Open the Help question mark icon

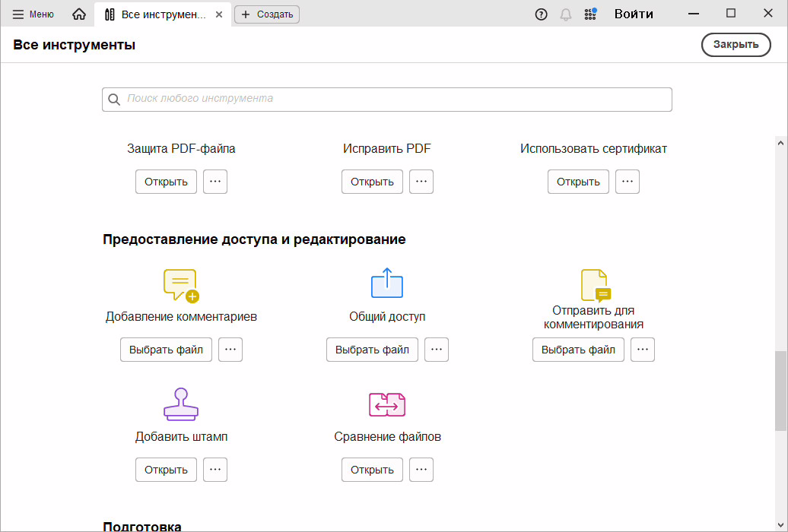(x=542, y=14)
